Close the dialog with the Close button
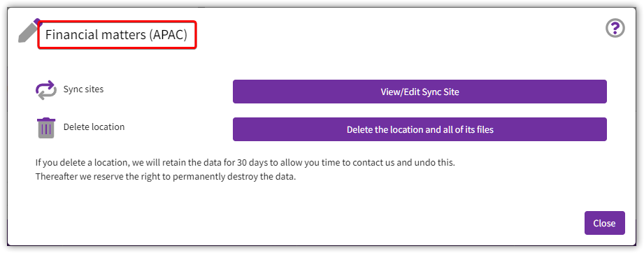The width and height of the screenshot is (644, 253). [604, 223]
